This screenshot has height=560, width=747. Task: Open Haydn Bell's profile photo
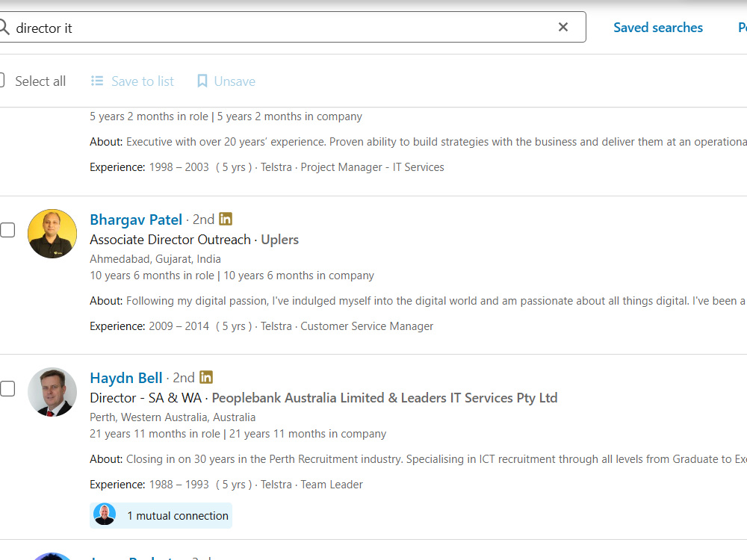[x=52, y=392]
